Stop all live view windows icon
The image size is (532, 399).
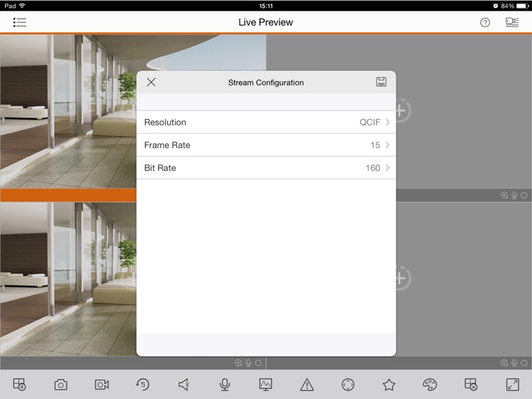click(x=471, y=384)
